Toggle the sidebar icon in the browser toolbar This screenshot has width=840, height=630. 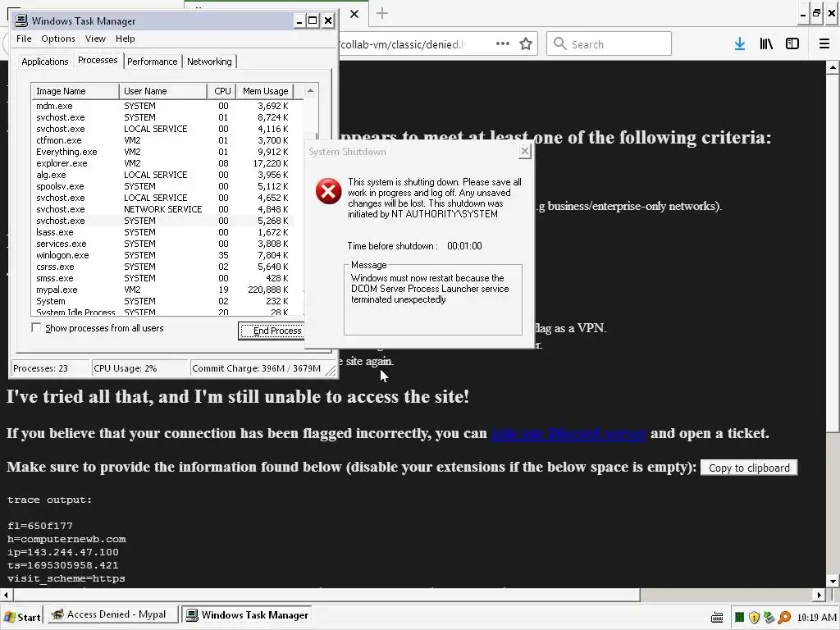point(792,44)
